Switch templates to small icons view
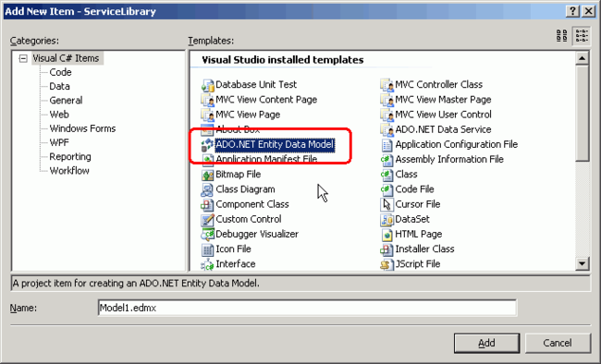Screen dimensions: 601x364 (582, 36)
